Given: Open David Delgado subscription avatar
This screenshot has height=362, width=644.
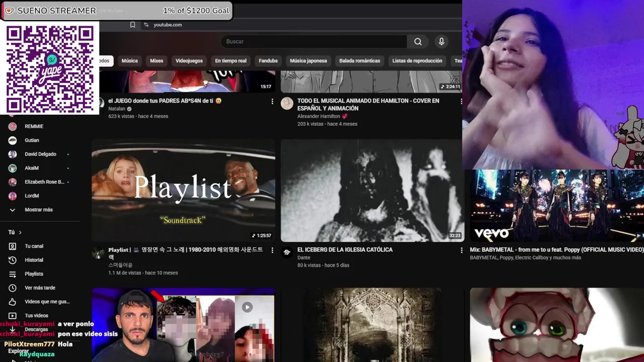Looking at the screenshot, I should click(13, 154).
